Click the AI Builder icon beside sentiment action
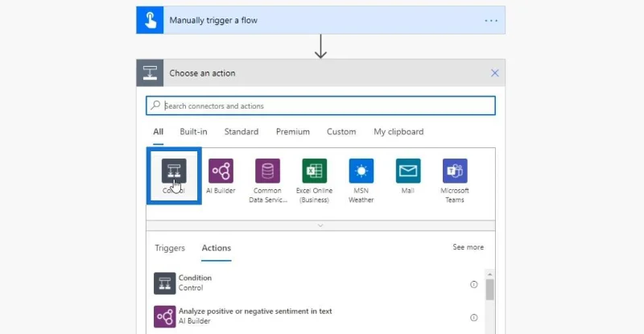This screenshot has height=334, width=644. pos(165,317)
